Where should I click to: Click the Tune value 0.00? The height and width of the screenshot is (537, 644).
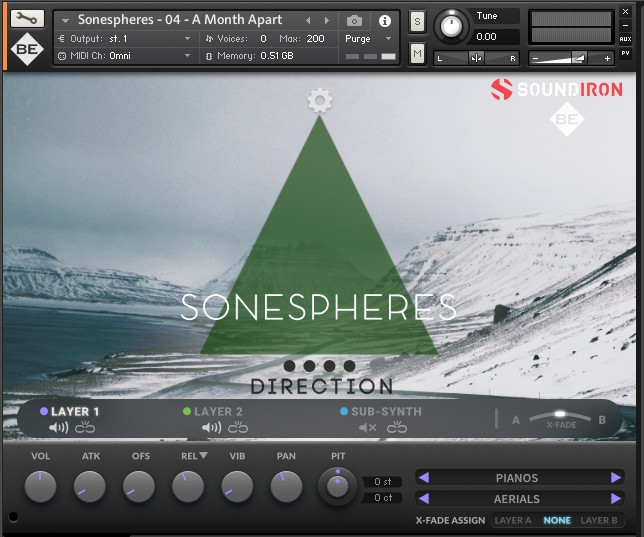click(495, 37)
